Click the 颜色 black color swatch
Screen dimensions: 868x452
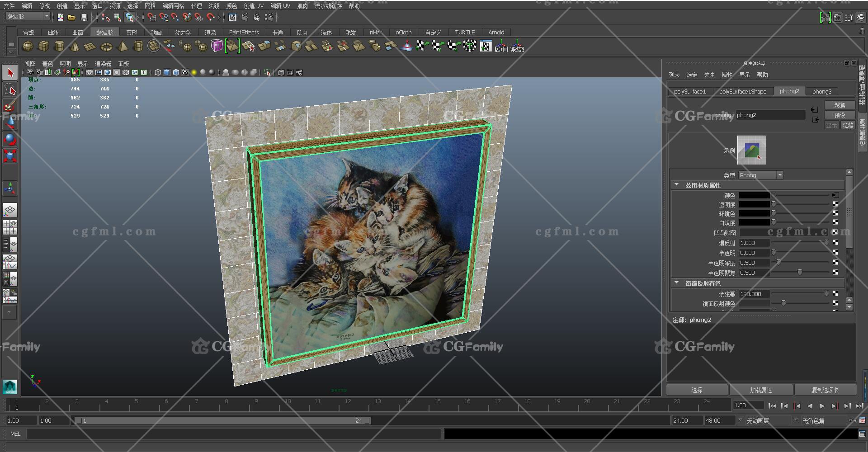(x=754, y=195)
